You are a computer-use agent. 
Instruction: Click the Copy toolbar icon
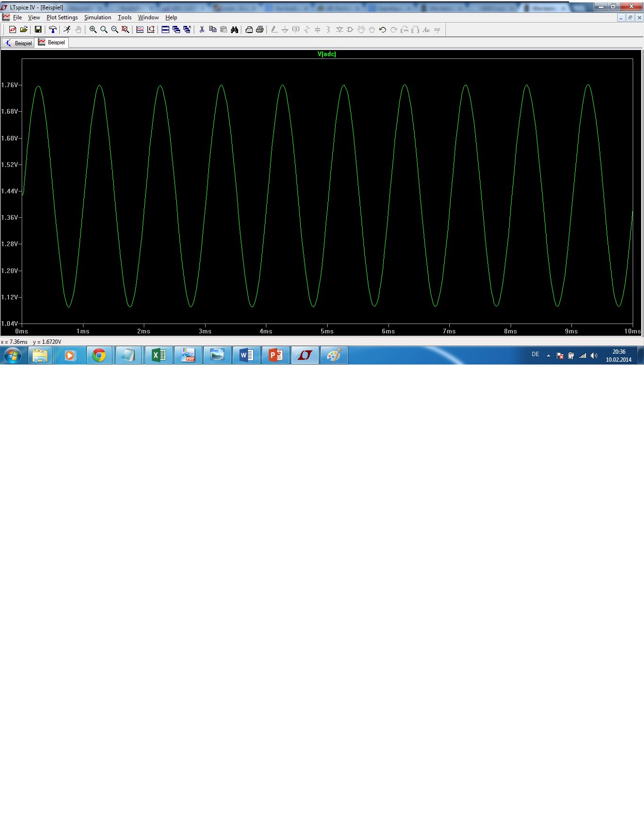tap(213, 29)
